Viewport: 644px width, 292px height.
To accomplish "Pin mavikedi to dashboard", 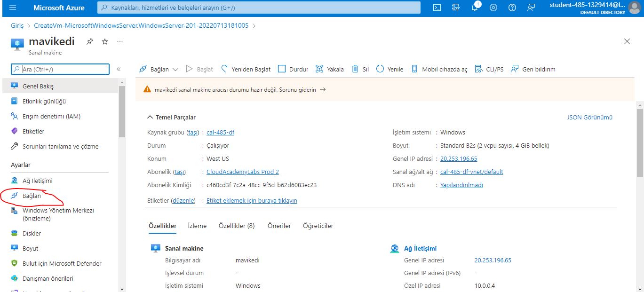I will point(89,41).
